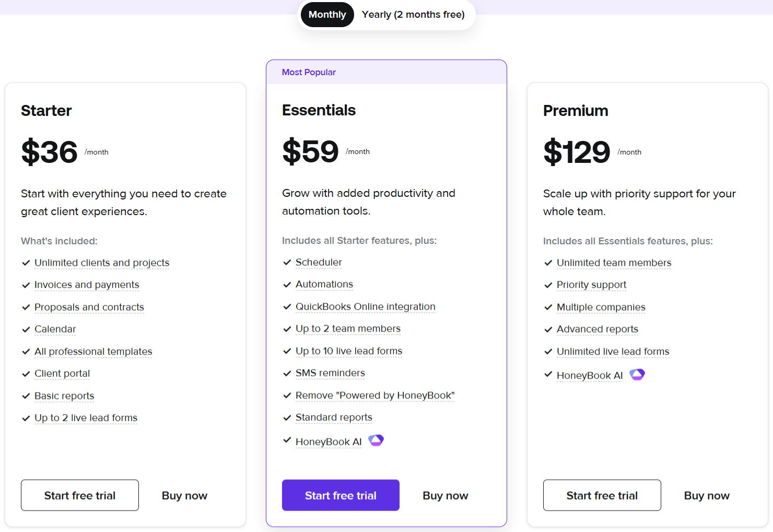
Task: Buy the Essentials plan now
Action: (x=445, y=495)
